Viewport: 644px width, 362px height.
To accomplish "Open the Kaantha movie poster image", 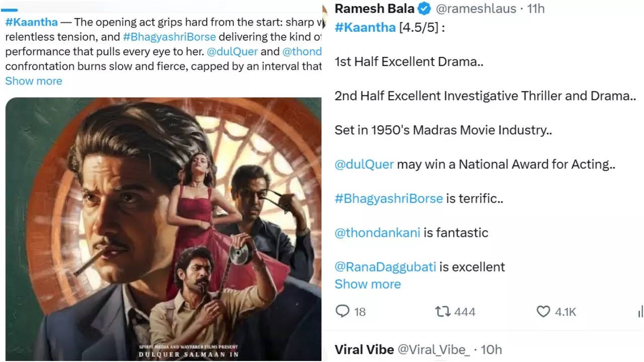I will coord(163,229).
